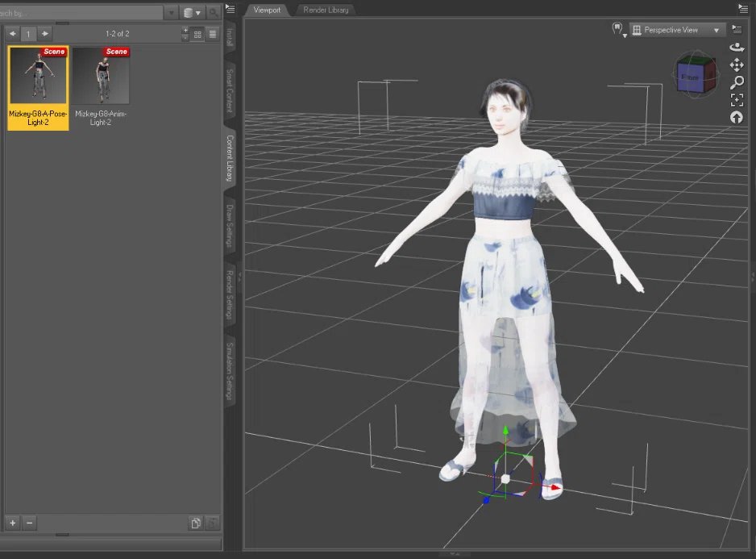Open the Perspective View camera dropdown
Viewport: 756px width, 559px height.
click(x=677, y=30)
